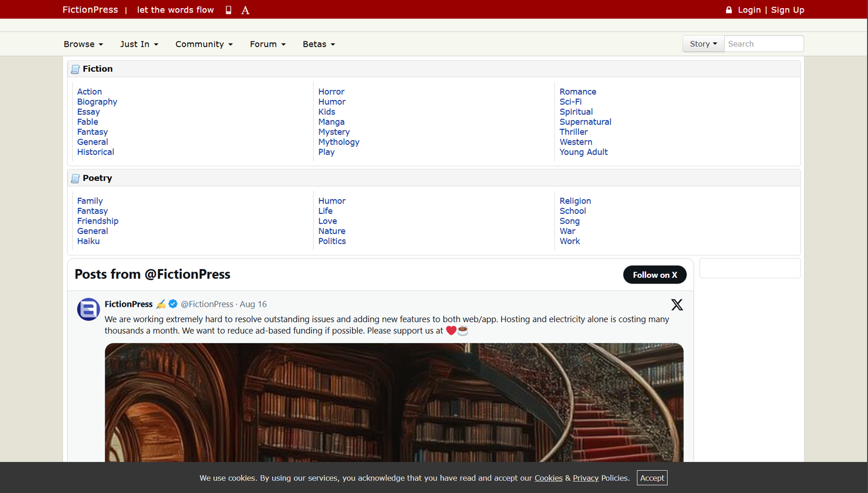Go to FictionPress home link

[x=90, y=10]
